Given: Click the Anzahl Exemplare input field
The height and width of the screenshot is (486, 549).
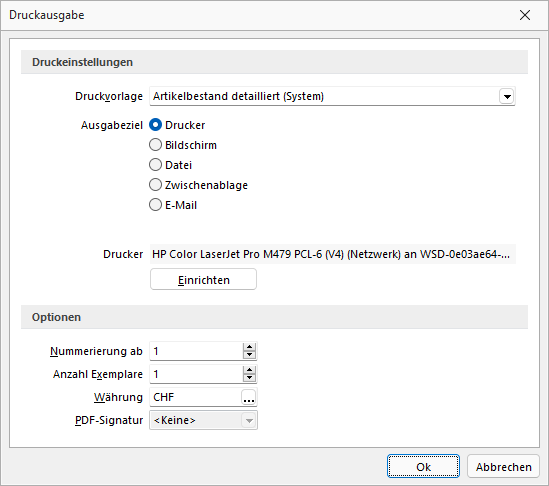Looking at the screenshot, I should click(x=196, y=374).
